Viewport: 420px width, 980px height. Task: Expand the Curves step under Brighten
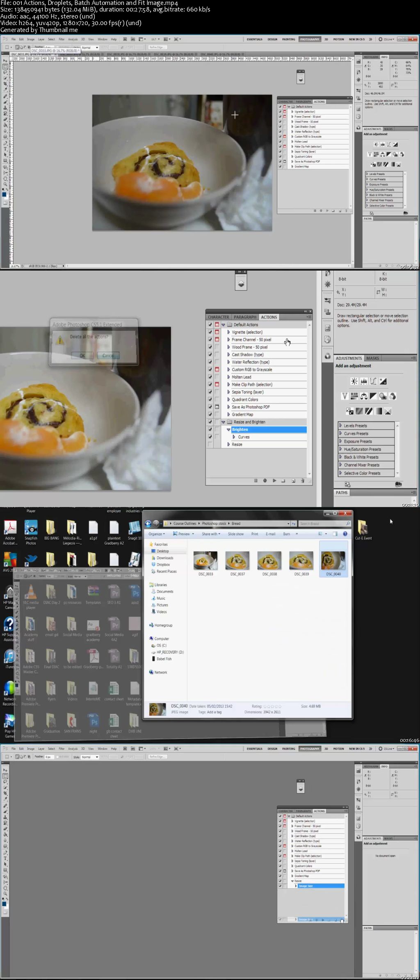[x=234, y=437]
